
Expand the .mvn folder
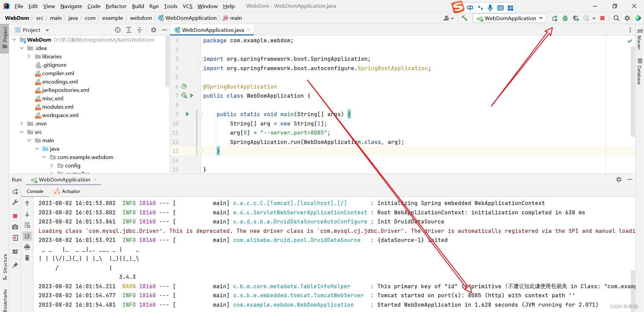(x=21, y=123)
